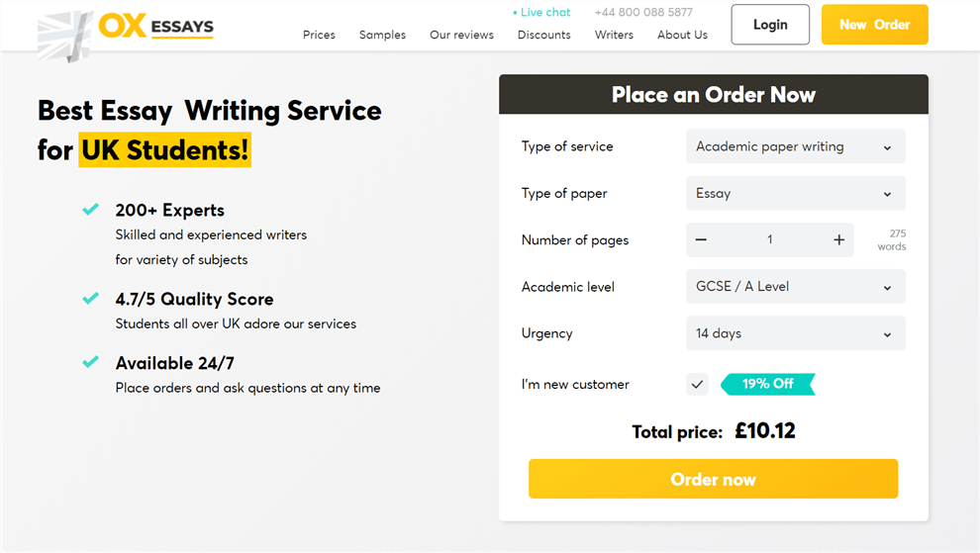Click the phone number +44 800 088 5877

643,12
